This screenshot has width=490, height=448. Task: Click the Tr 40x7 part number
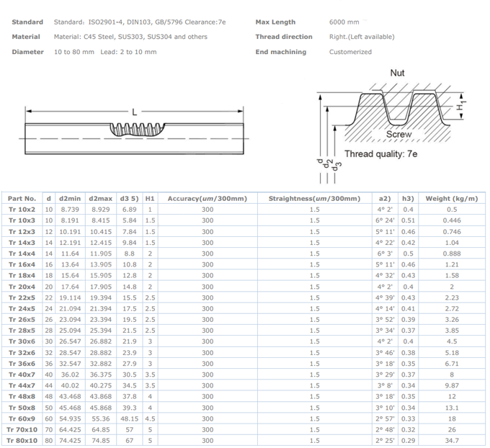point(22,375)
